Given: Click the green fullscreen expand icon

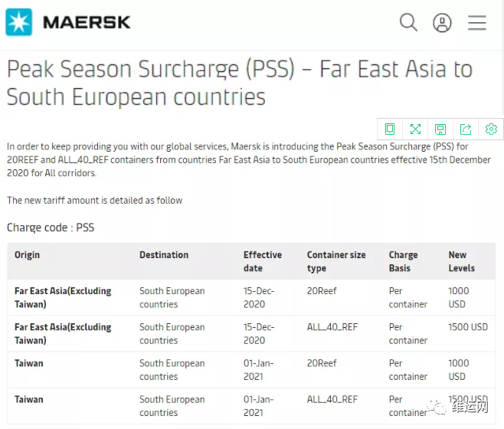Looking at the screenshot, I should pyautogui.click(x=415, y=129).
